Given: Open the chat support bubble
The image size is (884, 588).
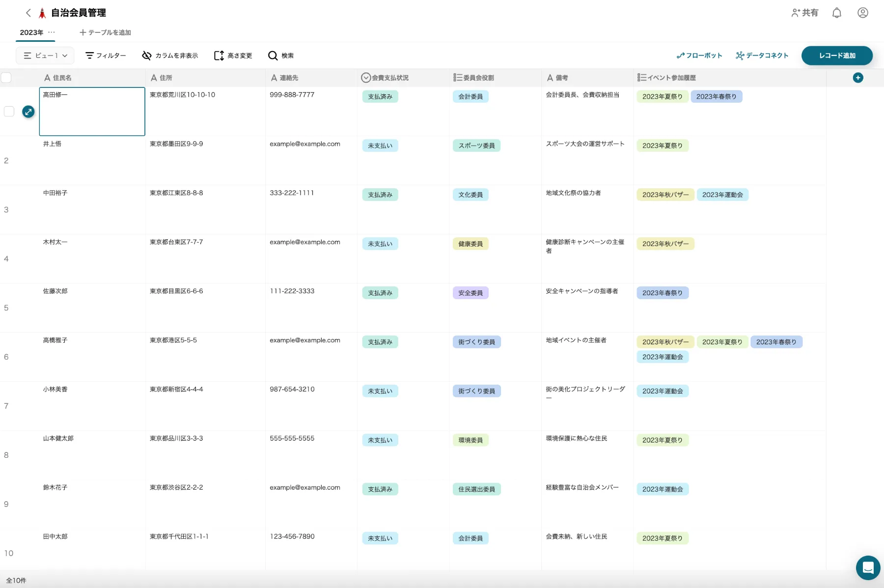Looking at the screenshot, I should (868, 568).
